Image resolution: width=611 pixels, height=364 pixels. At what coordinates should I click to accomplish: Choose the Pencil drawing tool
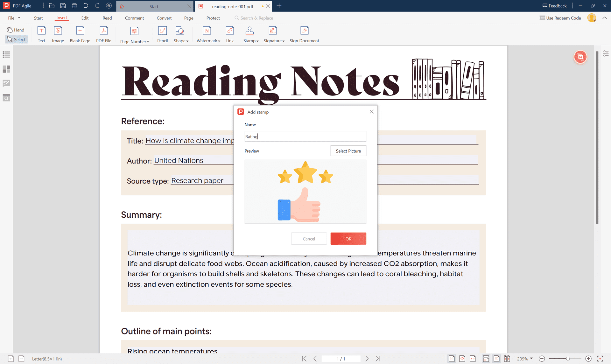(162, 34)
